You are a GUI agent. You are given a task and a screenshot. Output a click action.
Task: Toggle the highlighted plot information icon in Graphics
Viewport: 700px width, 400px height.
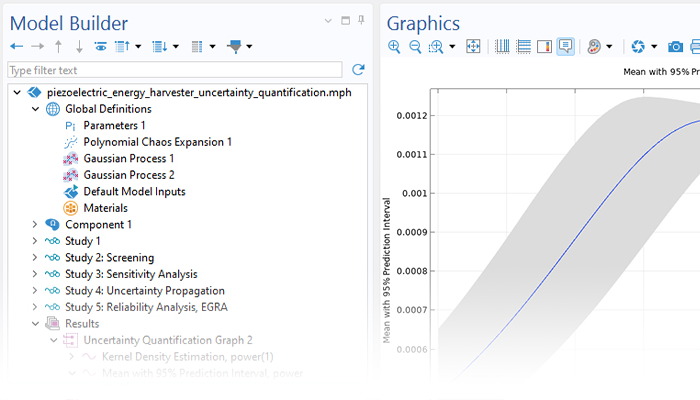pyautogui.click(x=566, y=46)
